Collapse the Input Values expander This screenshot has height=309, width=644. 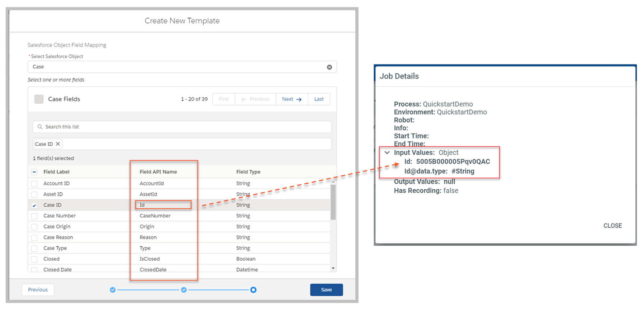click(387, 153)
